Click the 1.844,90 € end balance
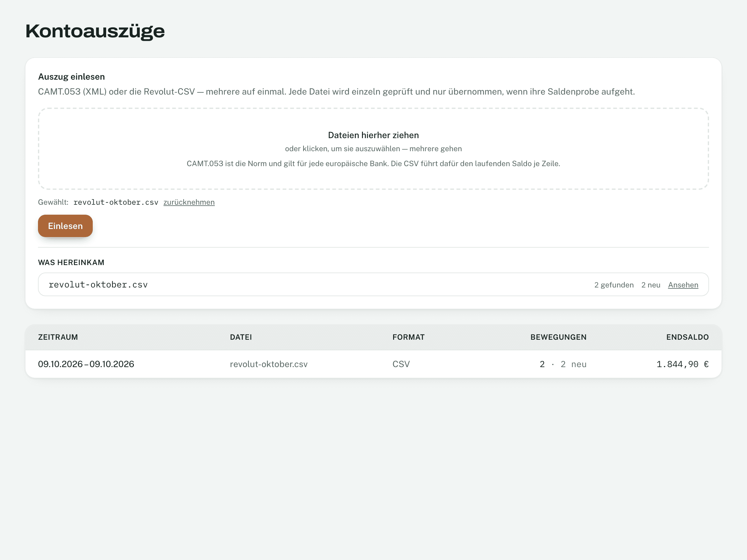747x560 pixels. pyautogui.click(x=683, y=364)
